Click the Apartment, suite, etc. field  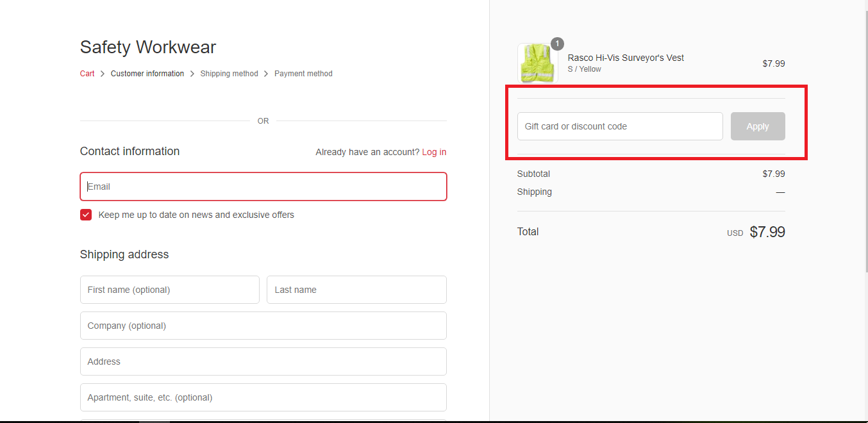pos(263,397)
